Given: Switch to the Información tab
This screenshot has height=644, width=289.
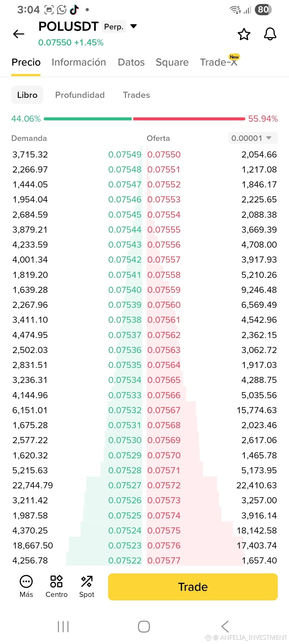Looking at the screenshot, I should [79, 62].
